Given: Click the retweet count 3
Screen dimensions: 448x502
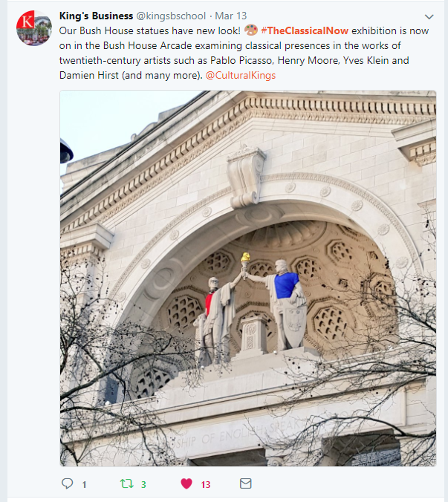Looking at the screenshot, I should pos(143,485).
